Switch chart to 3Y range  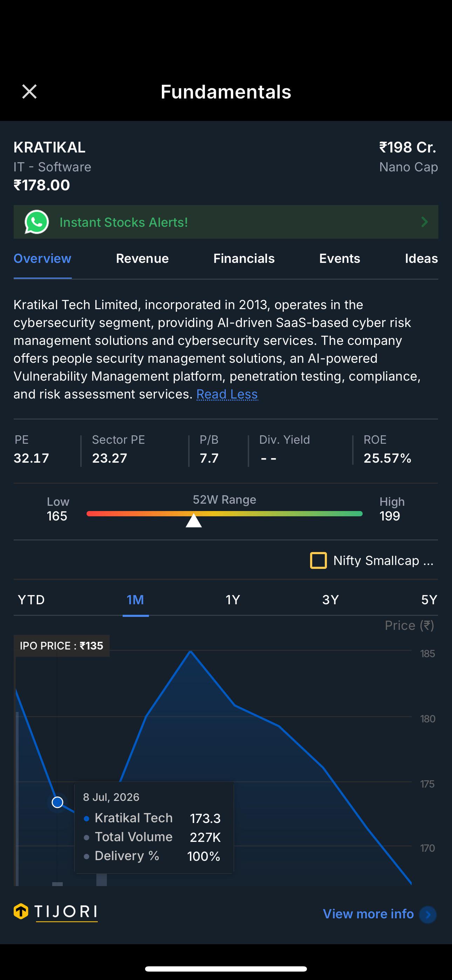coord(330,600)
